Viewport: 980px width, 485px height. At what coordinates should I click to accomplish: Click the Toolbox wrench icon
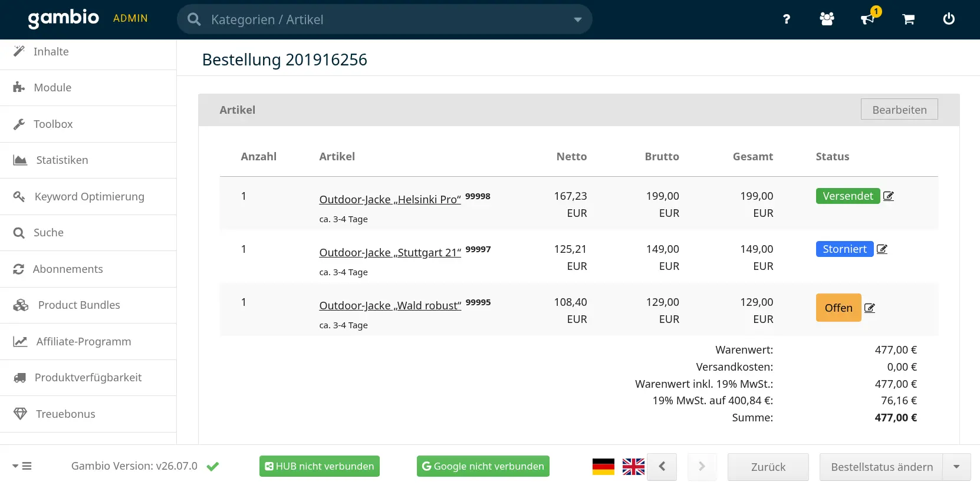click(19, 124)
